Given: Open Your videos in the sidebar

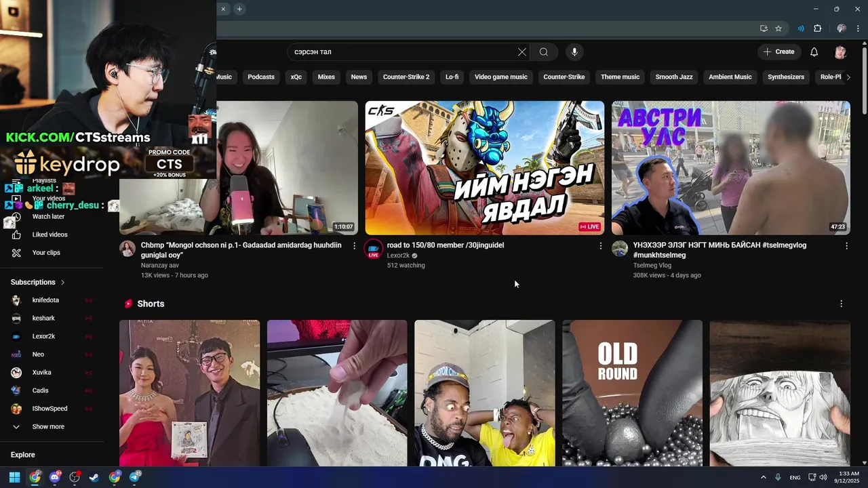Looking at the screenshot, I should click(49, 199).
